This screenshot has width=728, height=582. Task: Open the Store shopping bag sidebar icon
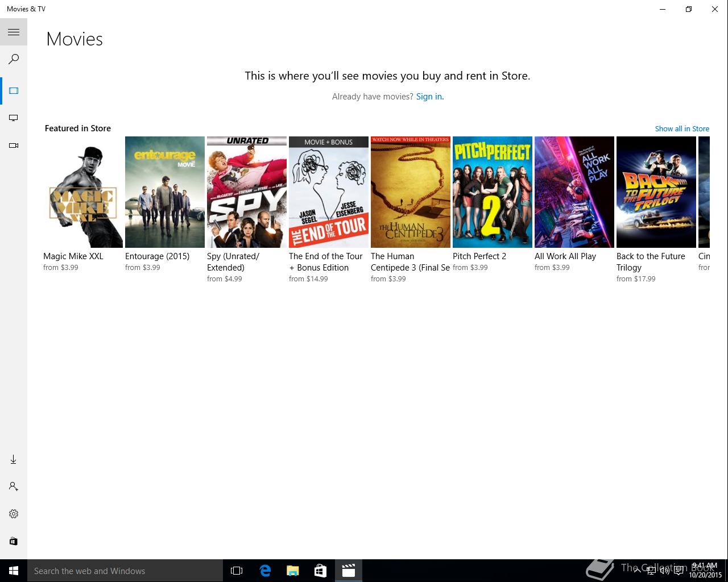coord(14,541)
